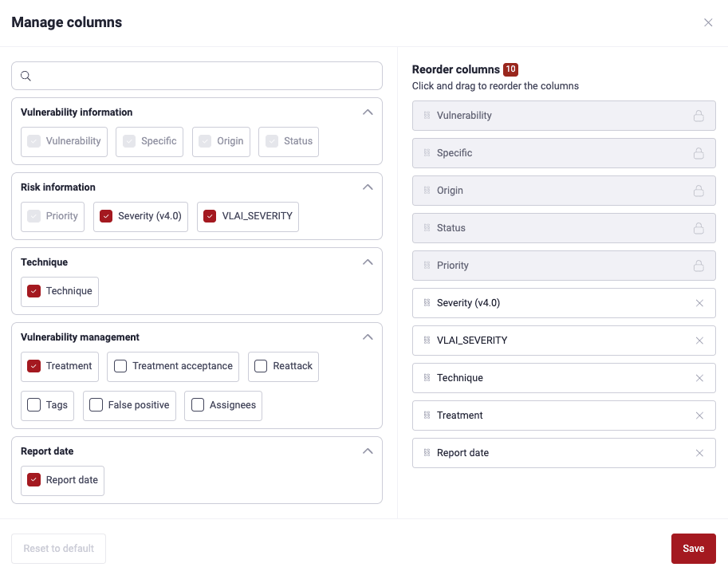Enable the Reattack column checkbox

coord(261,366)
